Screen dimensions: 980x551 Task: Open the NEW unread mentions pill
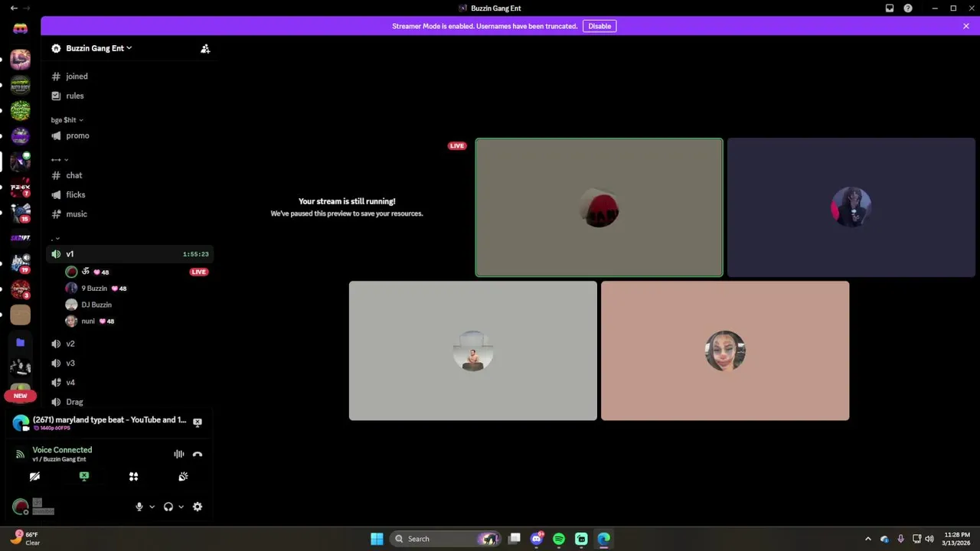point(21,396)
